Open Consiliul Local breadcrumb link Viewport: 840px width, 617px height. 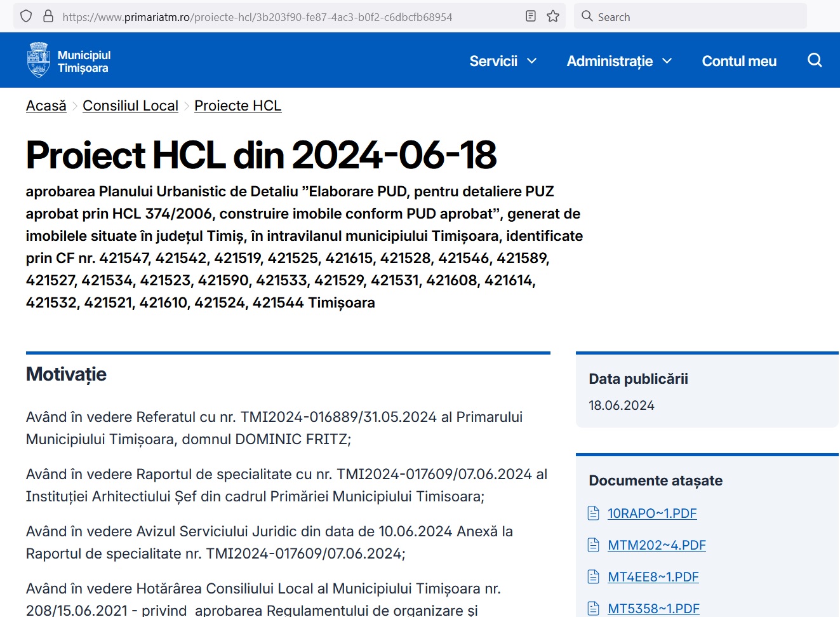coord(130,105)
